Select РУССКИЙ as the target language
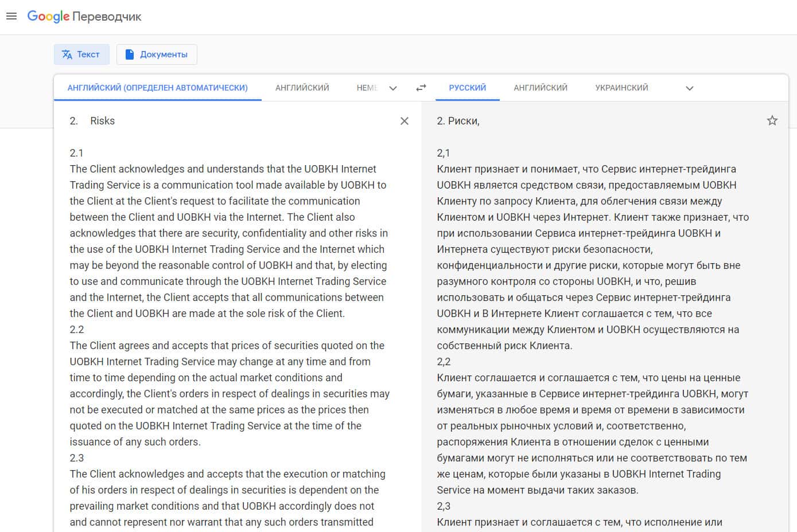The height and width of the screenshot is (532, 797). coord(467,88)
